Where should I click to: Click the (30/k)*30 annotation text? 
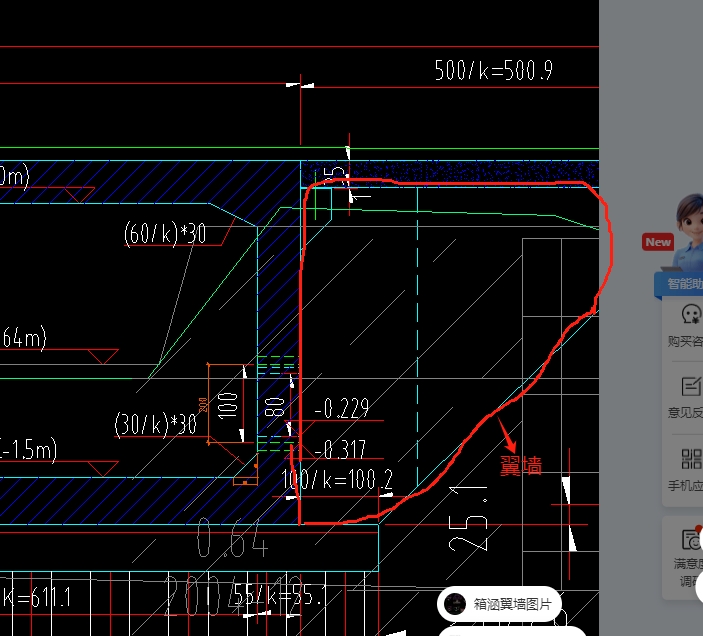[156, 424]
